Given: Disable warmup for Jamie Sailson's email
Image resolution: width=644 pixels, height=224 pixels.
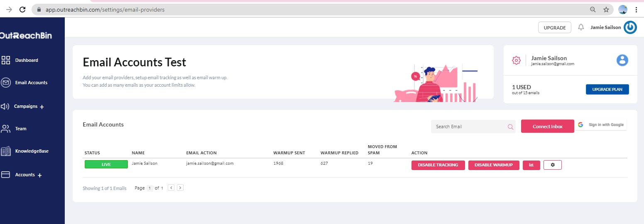Looking at the screenshot, I should pos(493,165).
